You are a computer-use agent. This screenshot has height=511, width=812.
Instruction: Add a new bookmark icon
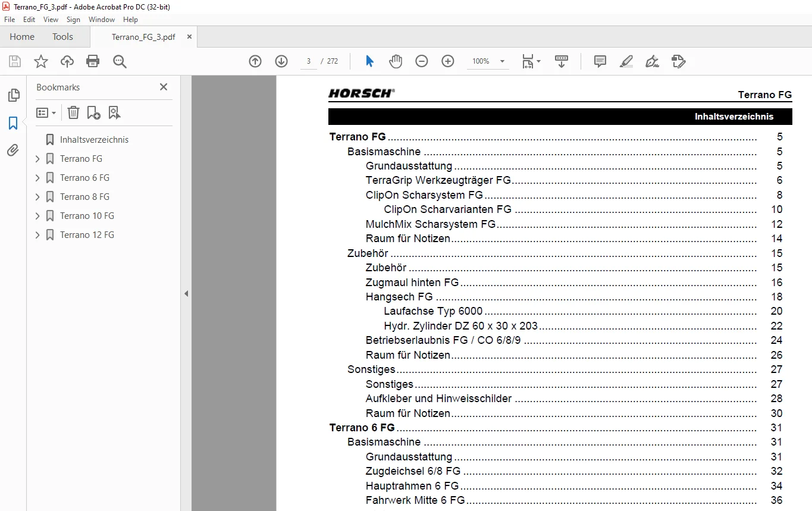[x=93, y=112]
